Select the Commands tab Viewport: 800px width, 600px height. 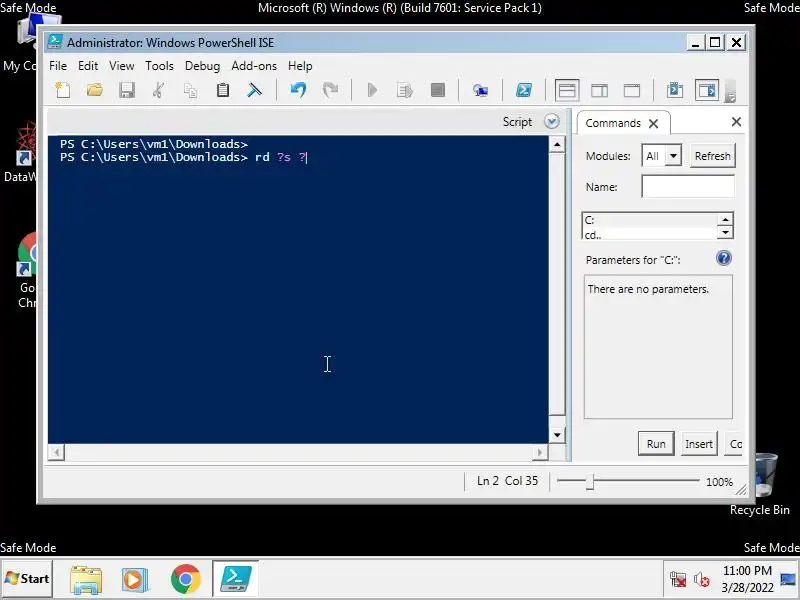coord(613,123)
